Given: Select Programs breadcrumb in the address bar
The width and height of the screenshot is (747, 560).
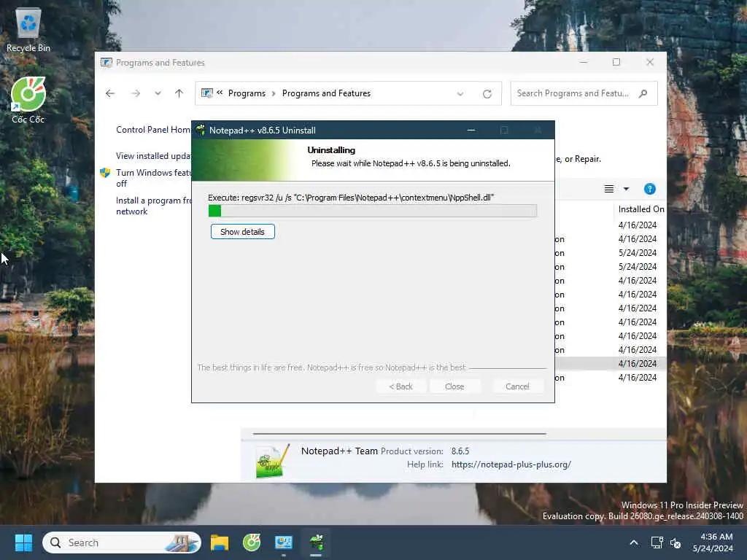Looking at the screenshot, I should [247, 93].
